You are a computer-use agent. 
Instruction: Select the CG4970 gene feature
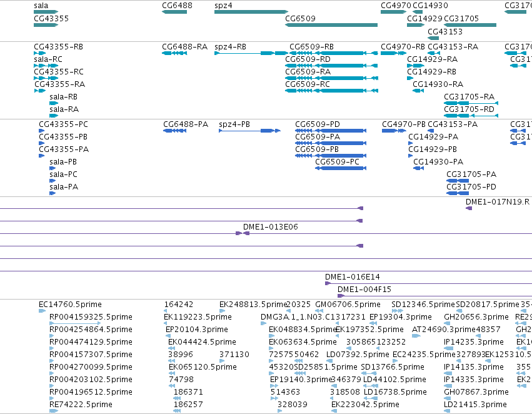[393, 12]
